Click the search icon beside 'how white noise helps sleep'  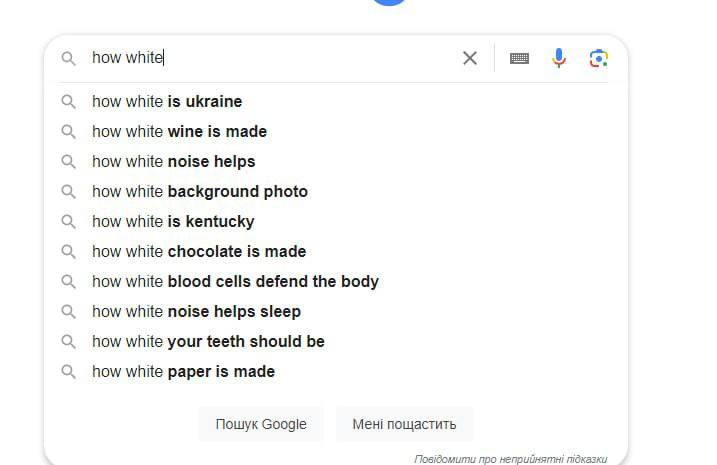[x=69, y=312]
